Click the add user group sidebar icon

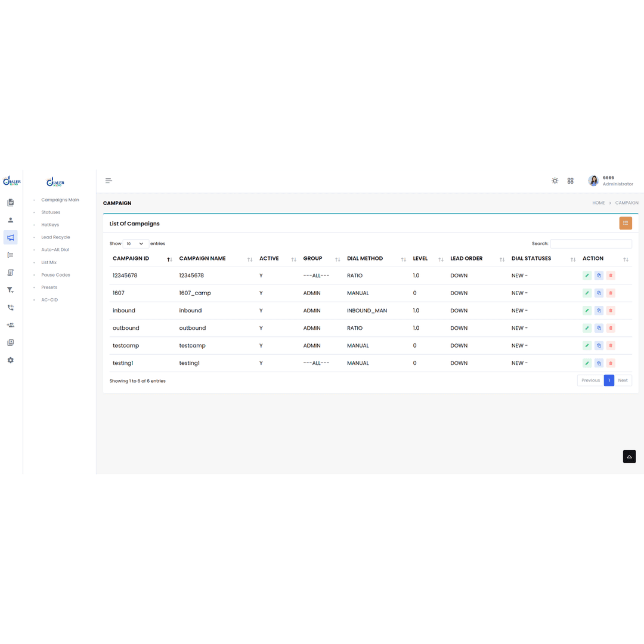coord(10,325)
